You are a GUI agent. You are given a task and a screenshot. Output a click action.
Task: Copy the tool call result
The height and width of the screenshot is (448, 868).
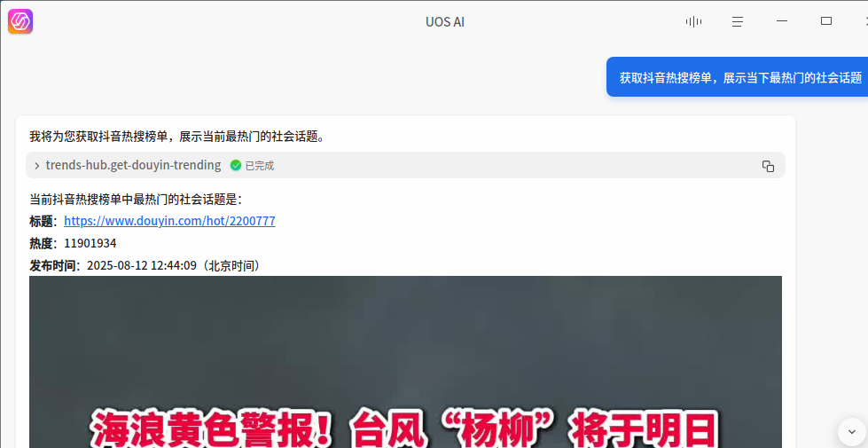[x=768, y=166]
